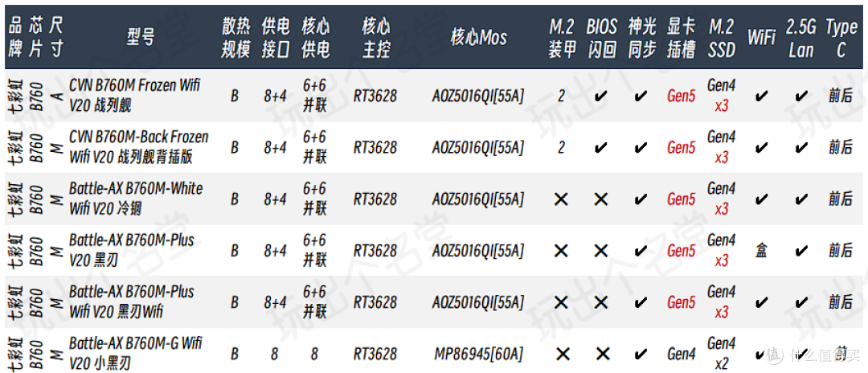The width and height of the screenshot is (868, 373).
Task: Click the Type C column header
Action: coord(841,38)
